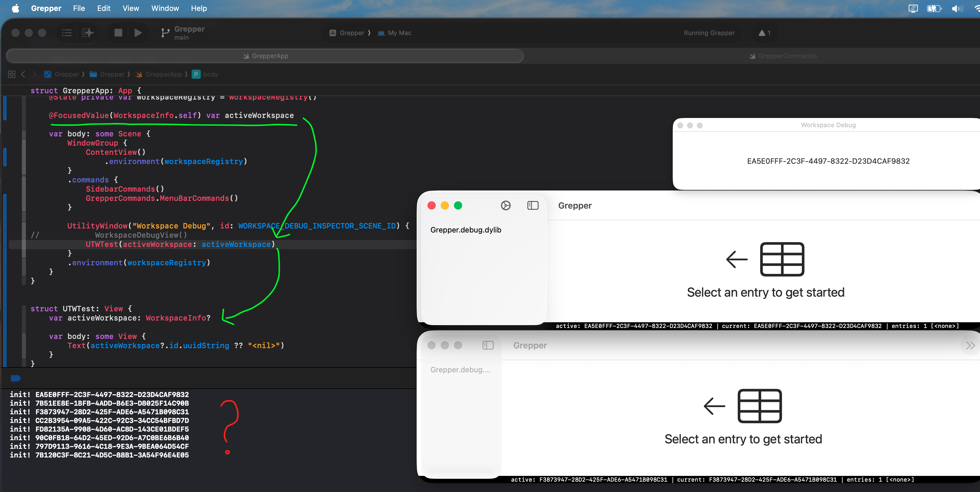Click the SidebarCommands() code line
Viewport: 980px width, 492px height.
(125, 189)
